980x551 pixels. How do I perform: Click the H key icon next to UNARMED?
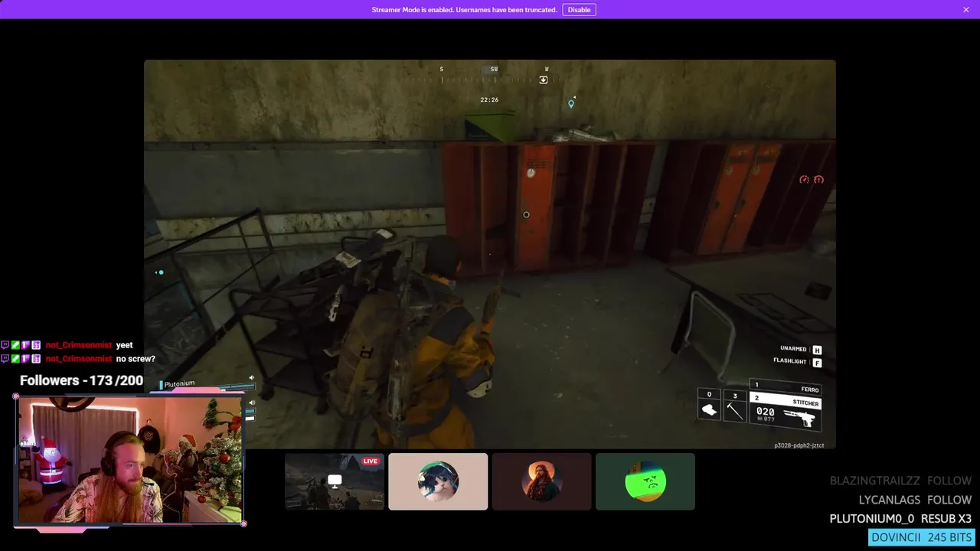coord(817,350)
